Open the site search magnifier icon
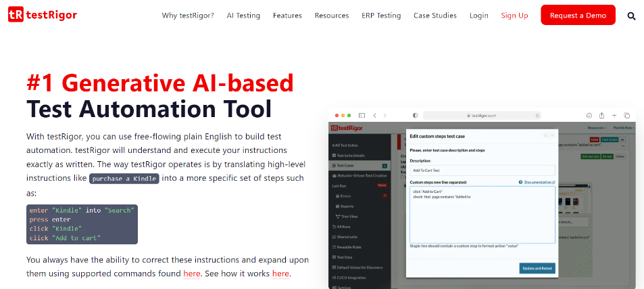The height and width of the screenshot is (289, 644). point(631,16)
